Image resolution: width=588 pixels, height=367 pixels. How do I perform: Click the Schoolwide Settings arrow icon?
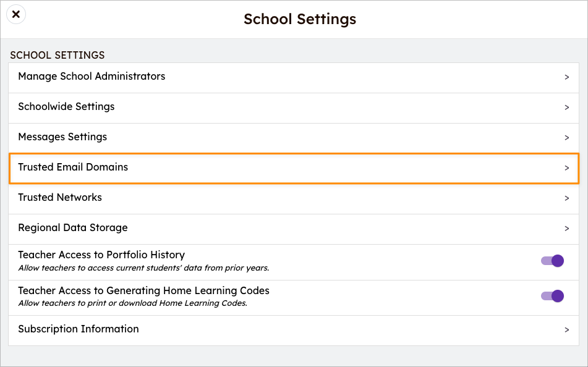pyautogui.click(x=566, y=108)
